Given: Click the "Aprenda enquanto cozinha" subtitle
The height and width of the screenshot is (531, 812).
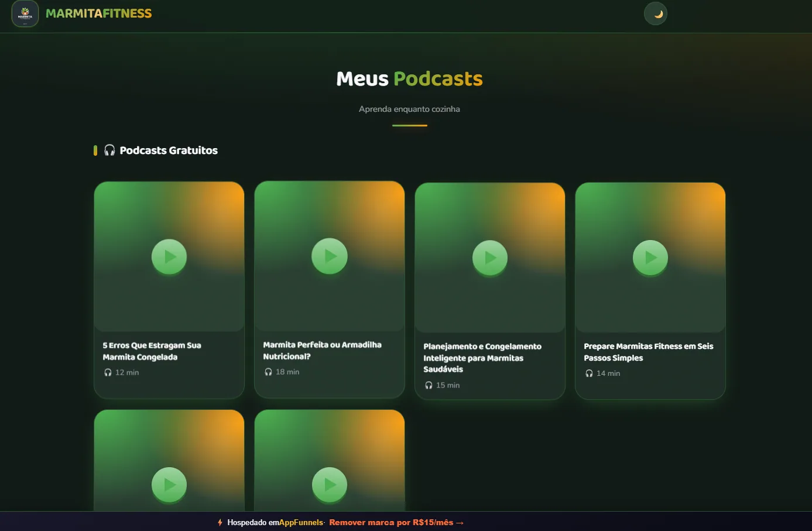Looking at the screenshot, I should coord(409,109).
